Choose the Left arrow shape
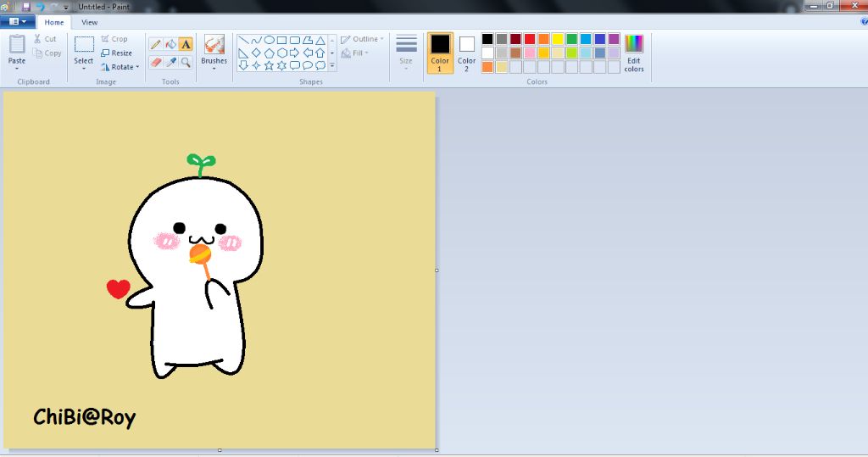The height and width of the screenshot is (457, 868). pos(308,53)
